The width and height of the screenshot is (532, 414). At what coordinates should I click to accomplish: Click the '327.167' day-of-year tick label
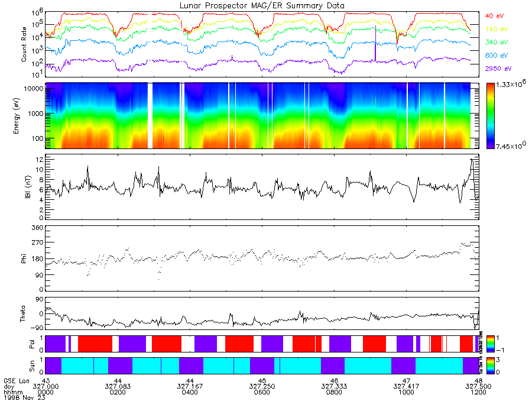(190, 387)
